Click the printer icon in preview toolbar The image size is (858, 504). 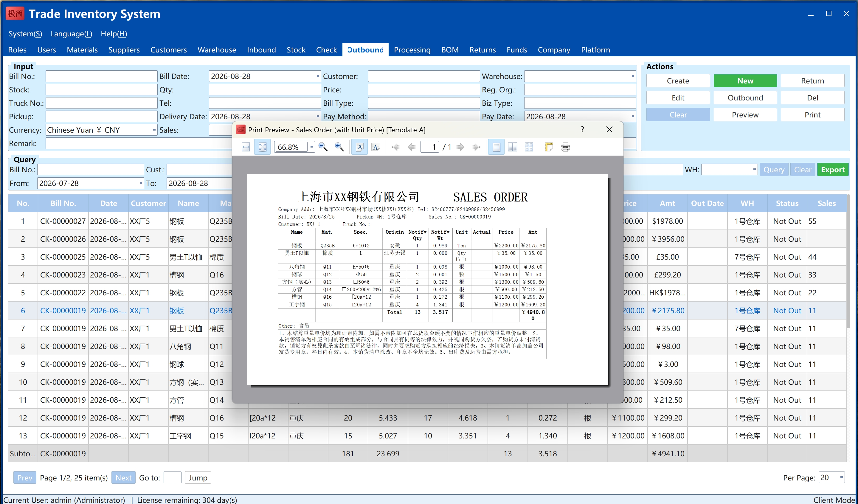tap(565, 147)
